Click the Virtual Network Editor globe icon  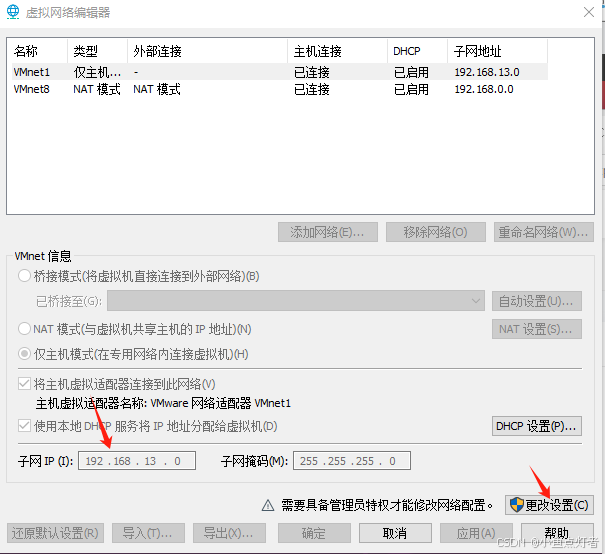(13, 12)
